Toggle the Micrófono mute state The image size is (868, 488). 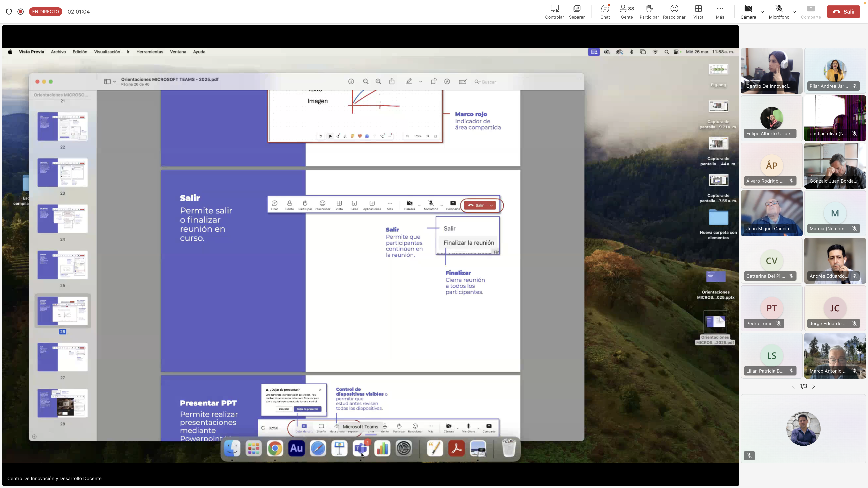tap(779, 11)
